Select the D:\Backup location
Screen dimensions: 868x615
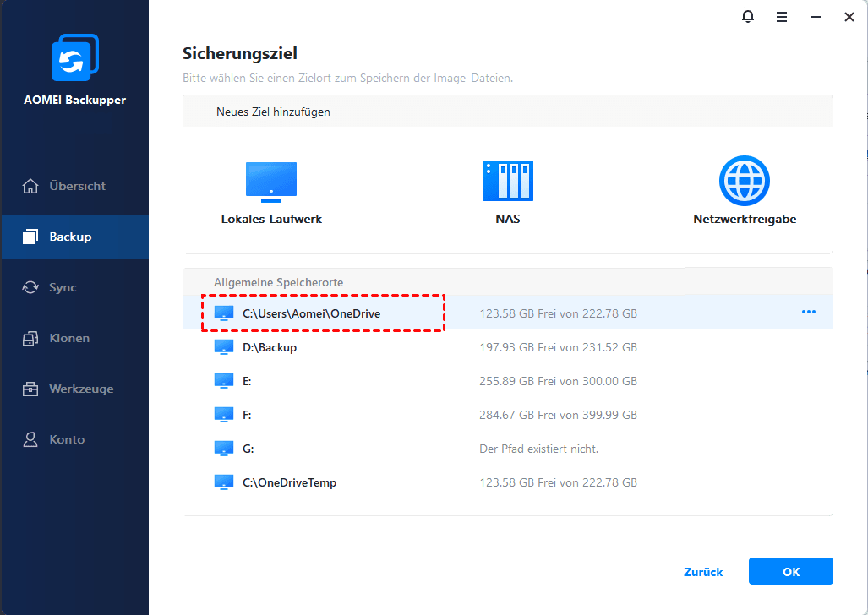click(508, 348)
